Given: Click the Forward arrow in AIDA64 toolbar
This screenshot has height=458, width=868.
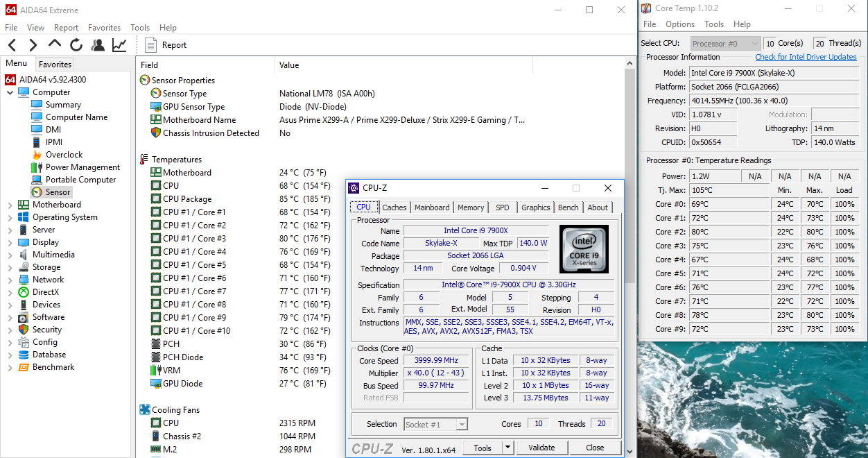Looking at the screenshot, I should point(33,45).
